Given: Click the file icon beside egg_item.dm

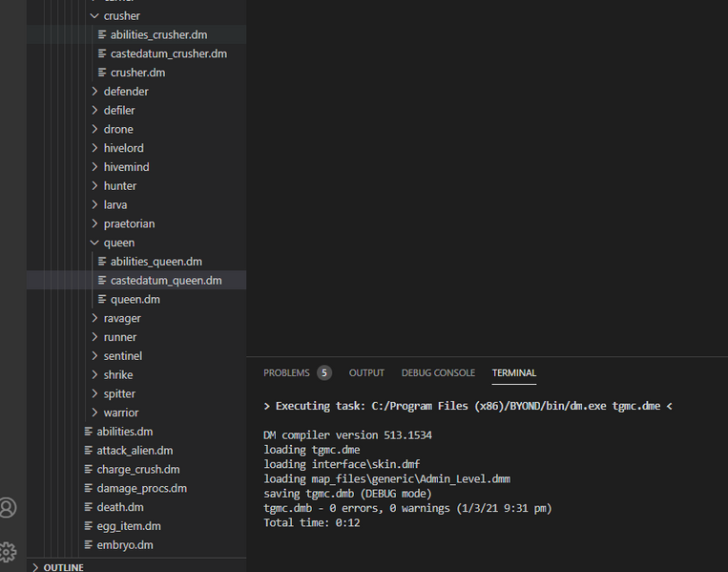Looking at the screenshot, I should tap(88, 526).
